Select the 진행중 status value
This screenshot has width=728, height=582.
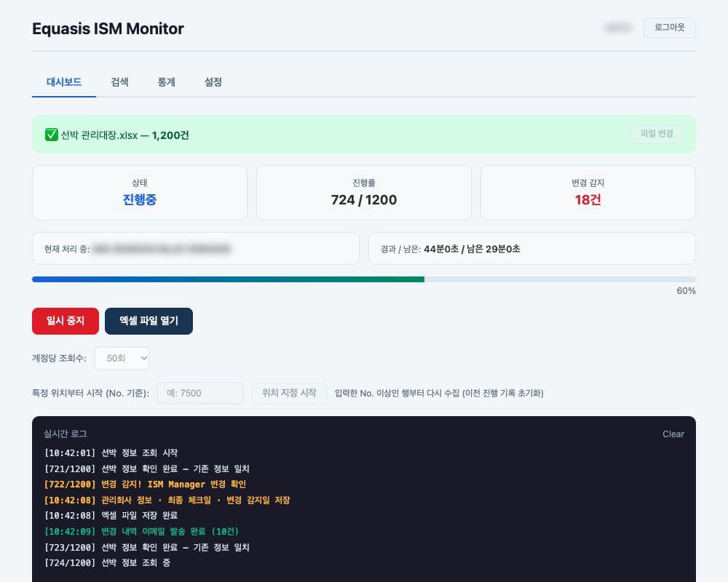point(139,199)
